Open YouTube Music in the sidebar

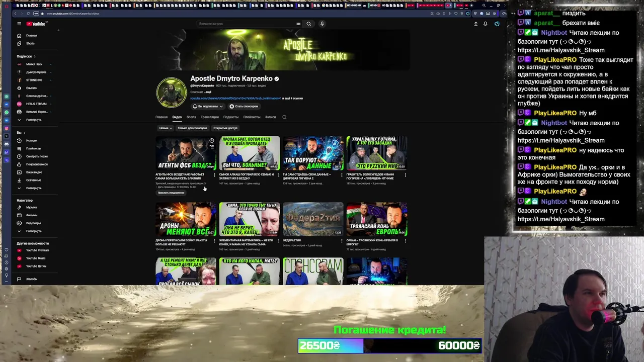tap(35, 258)
